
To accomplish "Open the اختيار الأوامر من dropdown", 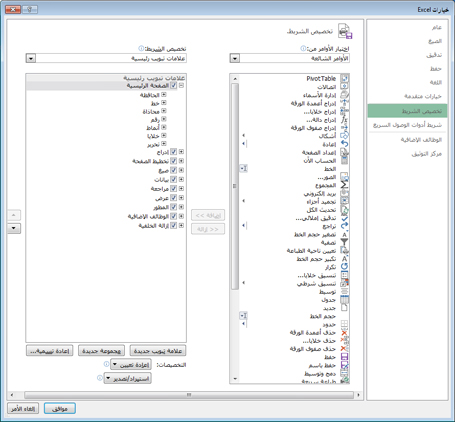I will coord(289,58).
